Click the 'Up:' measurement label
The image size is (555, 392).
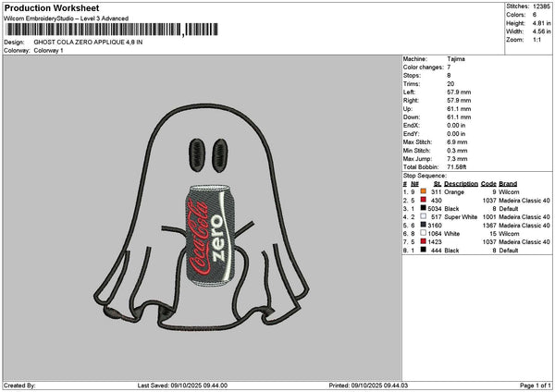click(407, 109)
